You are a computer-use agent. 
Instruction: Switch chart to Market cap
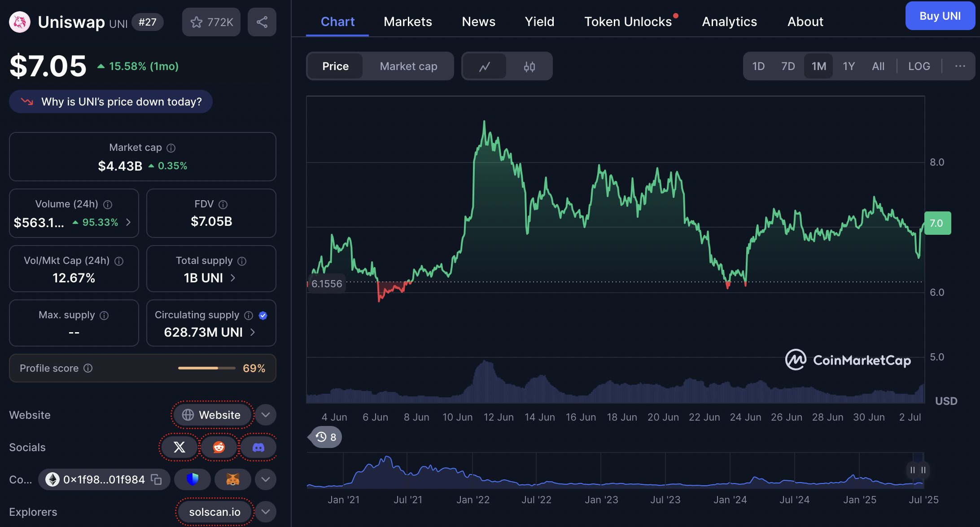tap(408, 66)
